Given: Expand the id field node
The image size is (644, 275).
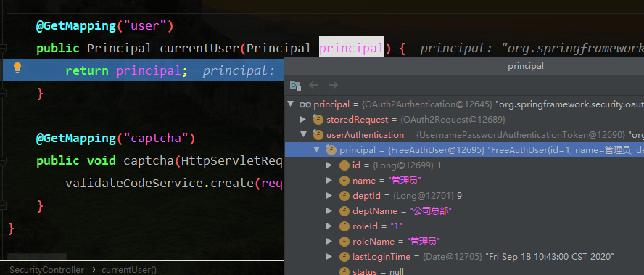Looking at the screenshot, I should 329,165.
